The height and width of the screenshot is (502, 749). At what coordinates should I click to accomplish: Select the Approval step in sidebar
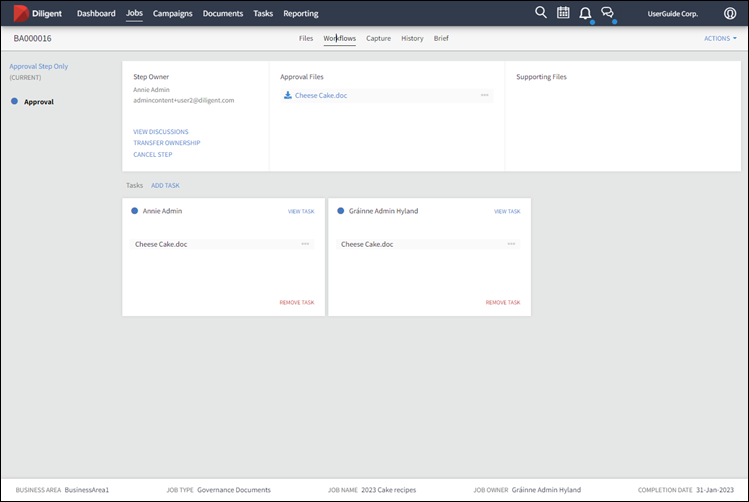click(39, 102)
